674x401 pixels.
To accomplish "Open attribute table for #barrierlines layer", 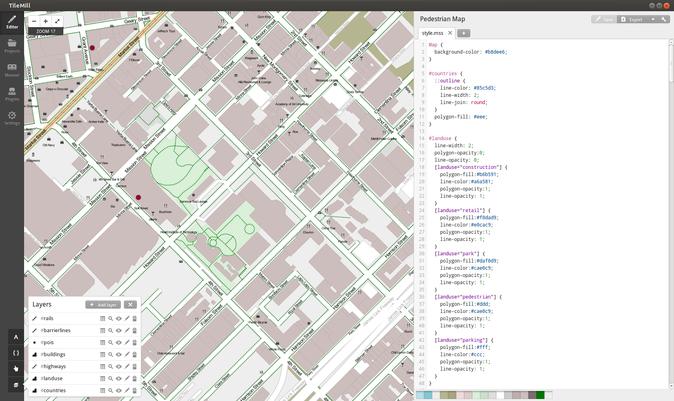I will coord(102,331).
